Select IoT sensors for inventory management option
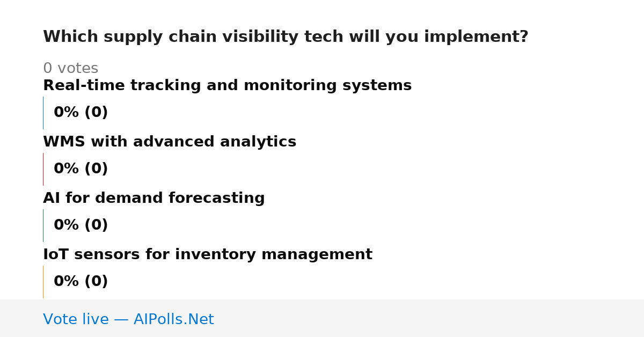The image size is (644, 337). coord(208,255)
